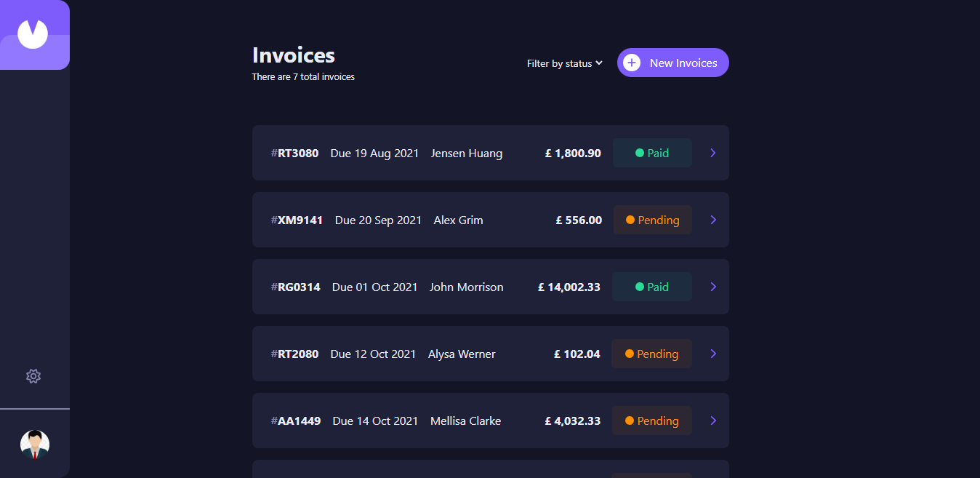Open the Filter by status dropdown

pos(565,63)
